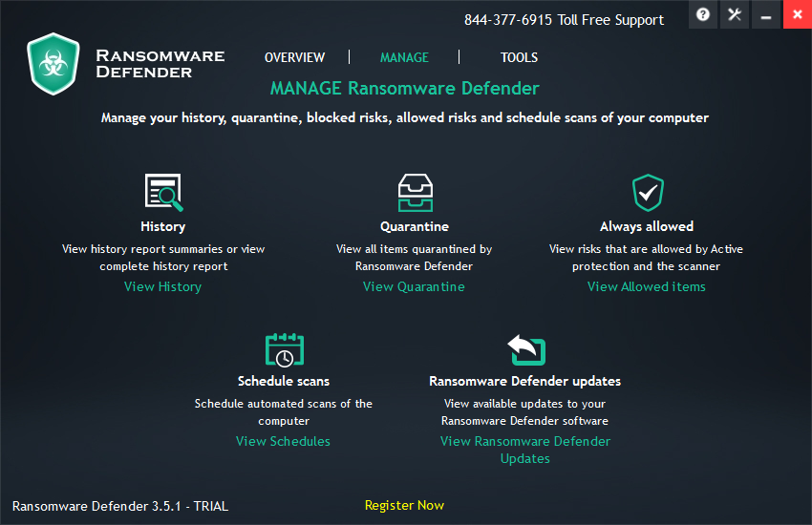The image size is (812, 525).
Task: Click the MANAGE Ransomware Defender title
Action: pos(405,89)
